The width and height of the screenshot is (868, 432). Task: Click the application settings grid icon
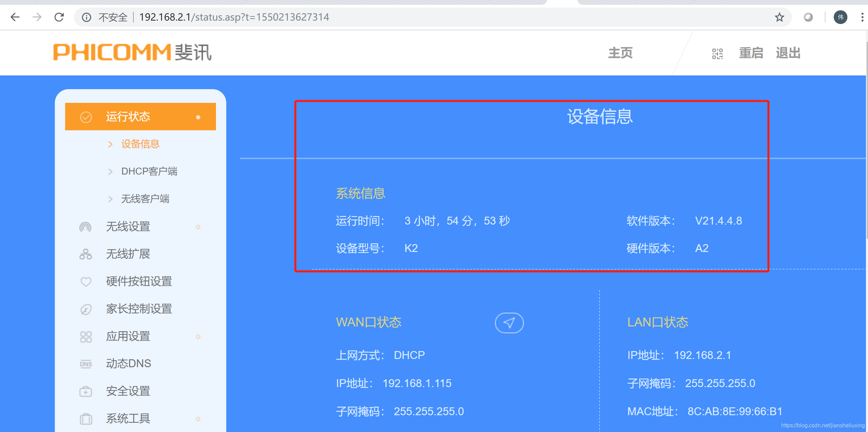pyautogui.click(x=85, y=336)
